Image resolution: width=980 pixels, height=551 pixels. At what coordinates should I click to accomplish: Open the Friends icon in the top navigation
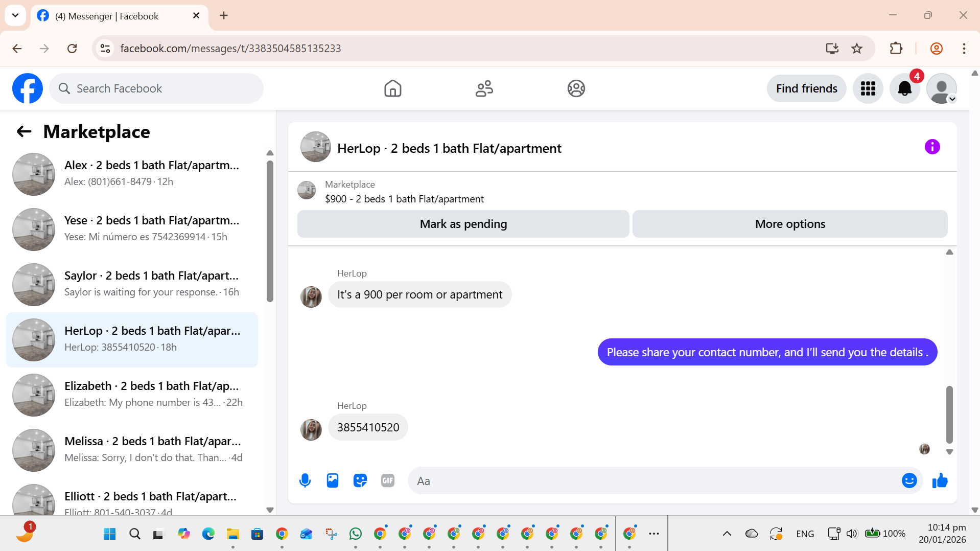point(484,88)
